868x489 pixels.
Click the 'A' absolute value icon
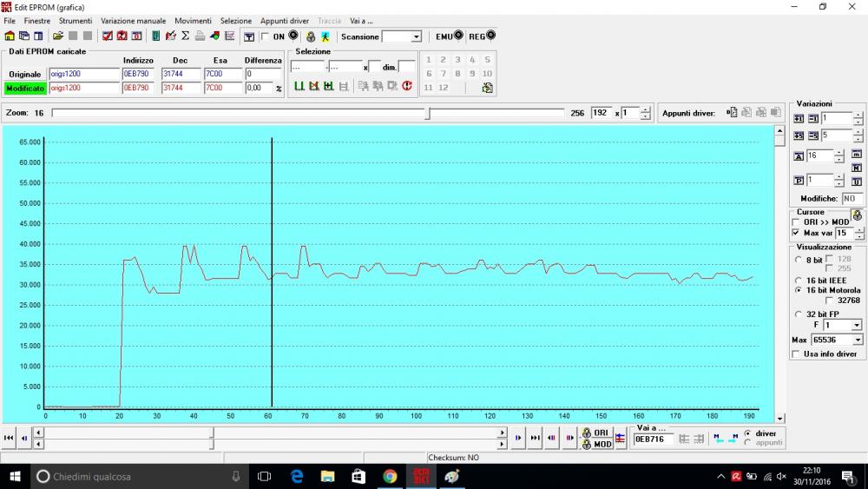(799, 156)
